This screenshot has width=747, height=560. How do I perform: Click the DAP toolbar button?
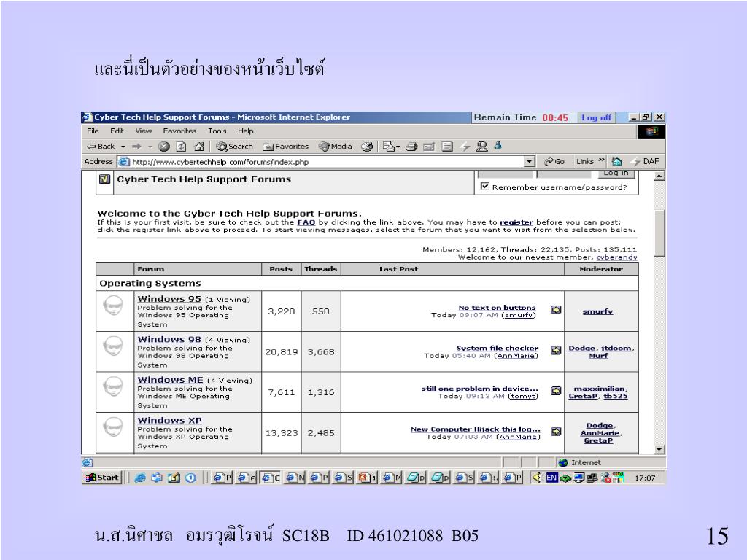point(646,161)
